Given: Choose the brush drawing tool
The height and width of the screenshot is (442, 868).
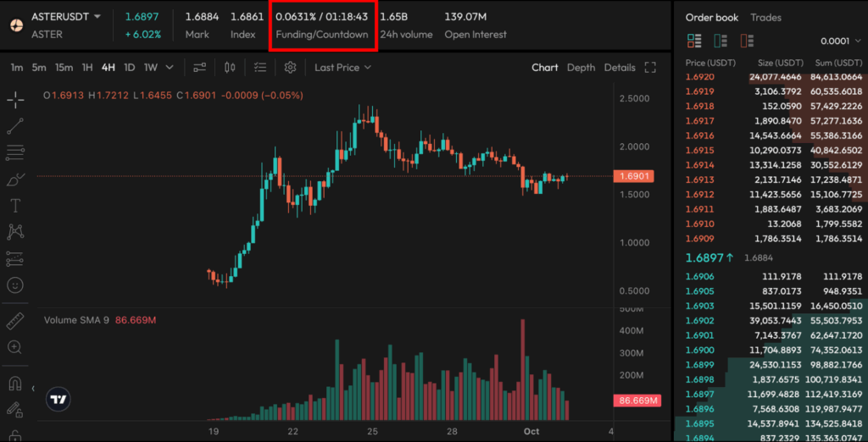Looking at the screenshot, I should pyautogui.click(x=15, y=179).
